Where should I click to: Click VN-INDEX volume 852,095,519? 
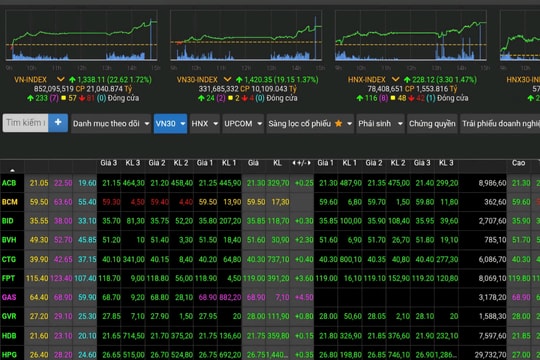(54, 89)
